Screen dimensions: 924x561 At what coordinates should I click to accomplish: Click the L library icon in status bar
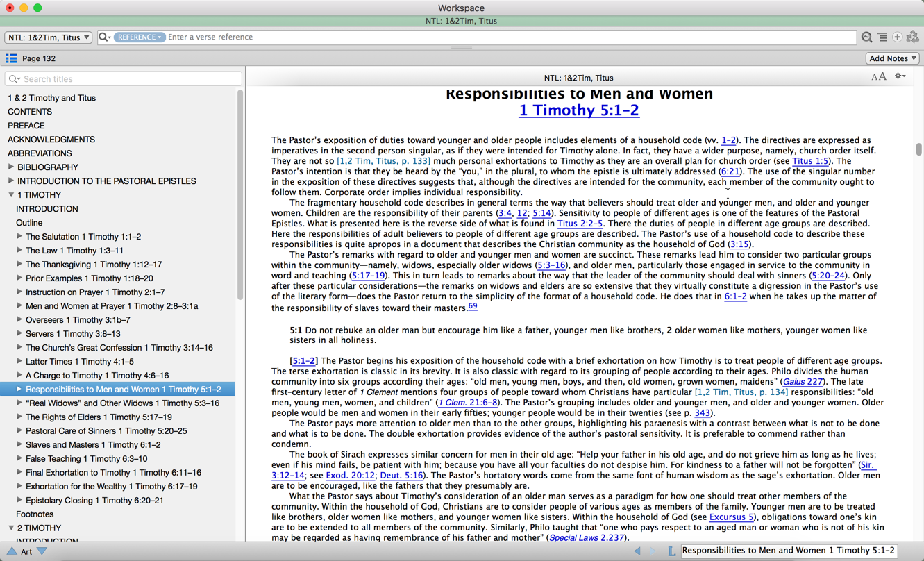click(x=671, y=551)
